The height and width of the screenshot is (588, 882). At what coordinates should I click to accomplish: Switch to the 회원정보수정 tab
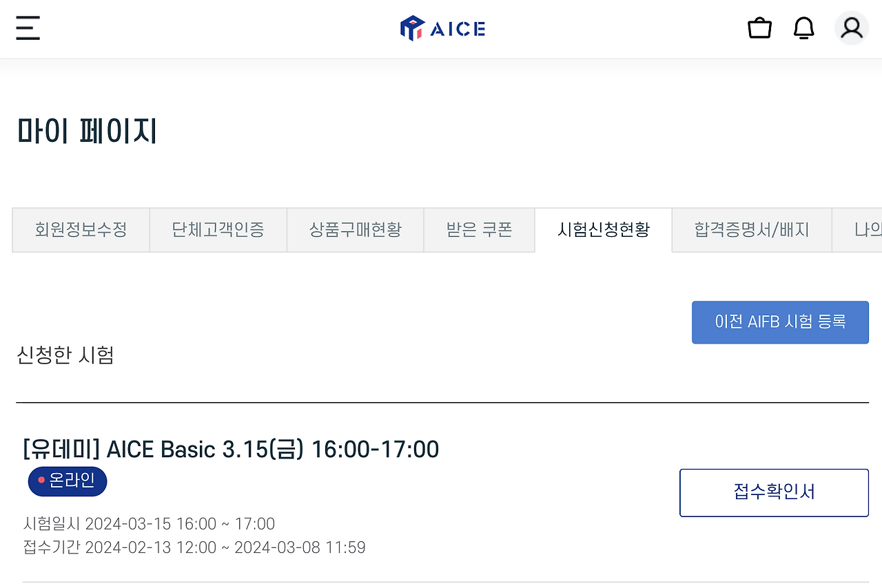[x=81, y=230]
